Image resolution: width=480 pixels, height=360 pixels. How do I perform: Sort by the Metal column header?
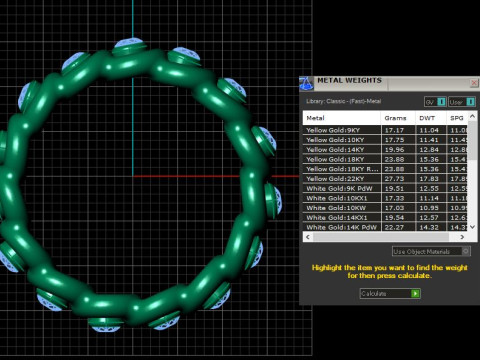tap(342, 118)
